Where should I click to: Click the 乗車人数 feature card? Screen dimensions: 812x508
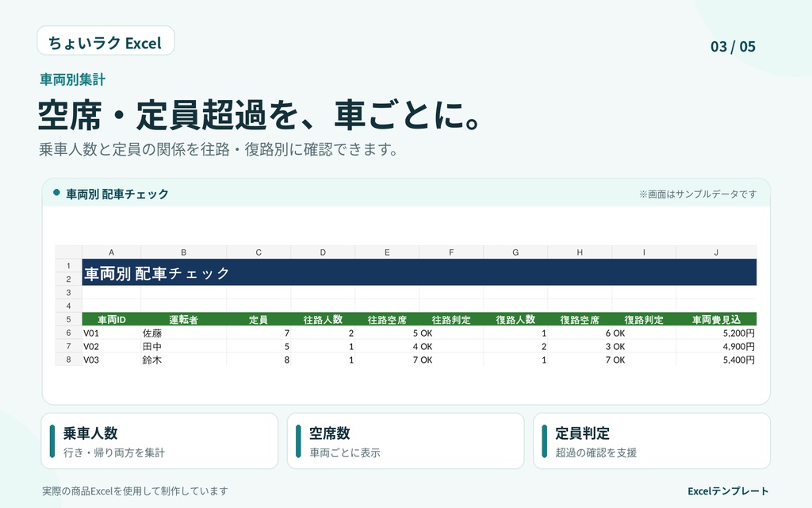pyautogui.click(x=159, y=441)
